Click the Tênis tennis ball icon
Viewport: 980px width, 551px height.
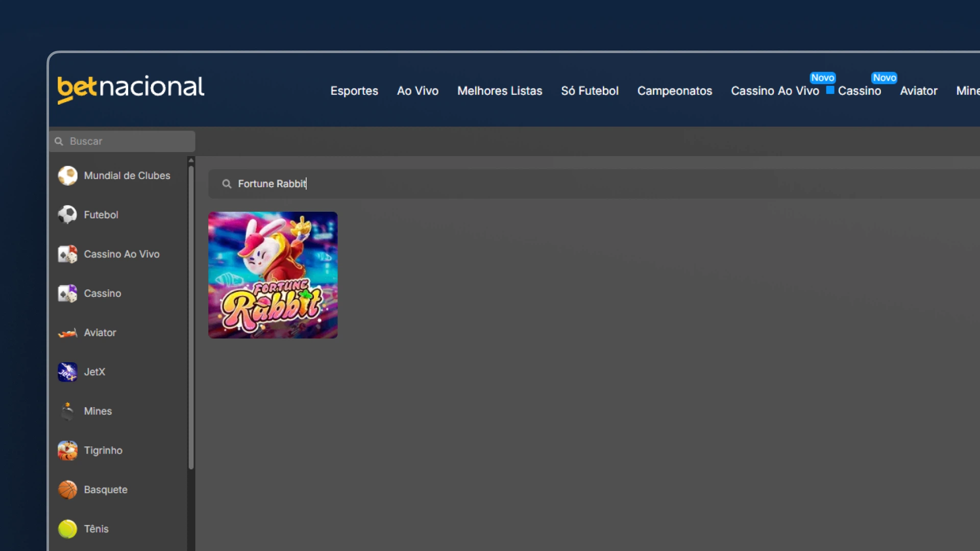click(67, 529)
